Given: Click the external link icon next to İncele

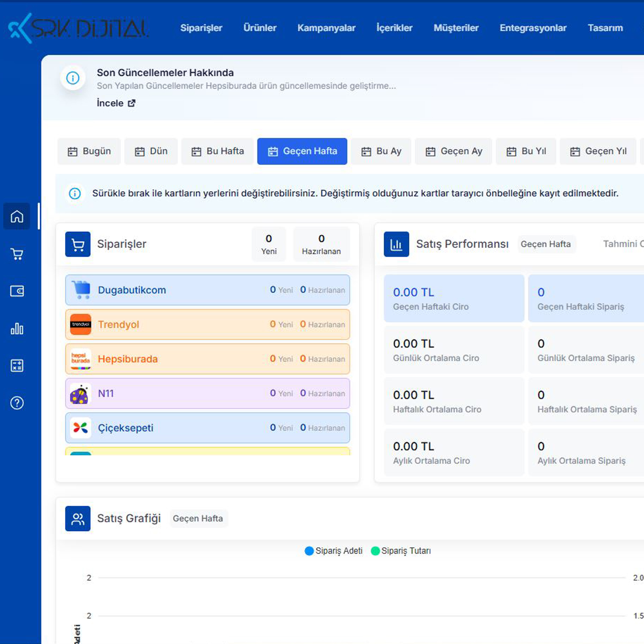Looking at the screenshot, I should 132,103.
